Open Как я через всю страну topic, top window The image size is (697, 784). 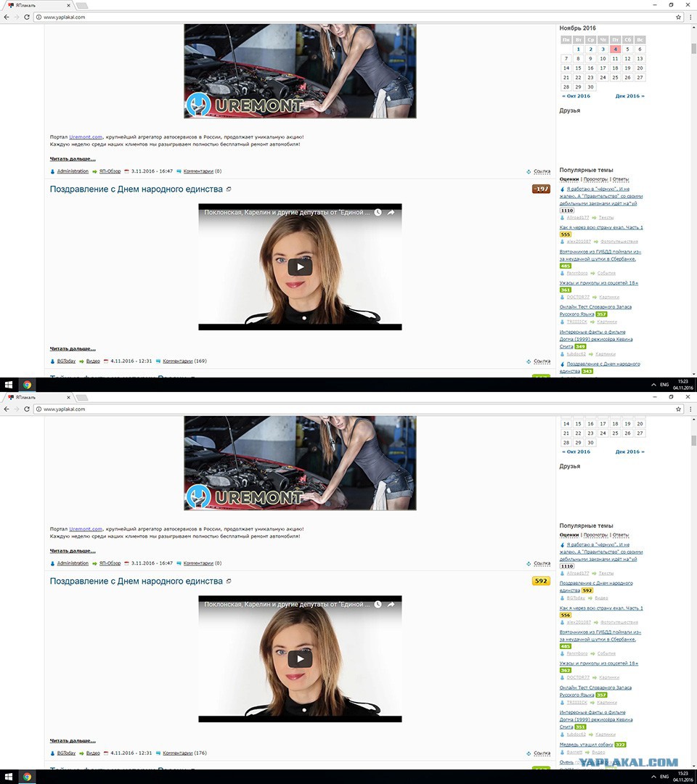coord(601,227)
